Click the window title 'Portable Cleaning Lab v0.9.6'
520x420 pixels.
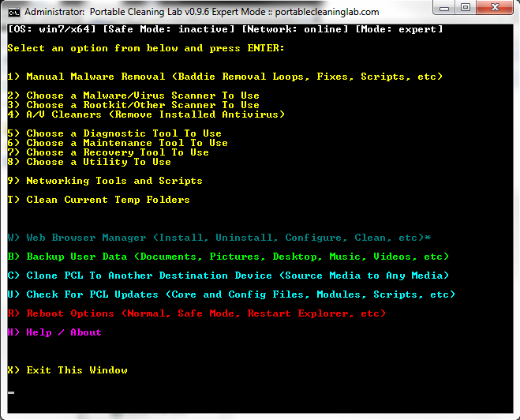pyautogui.click(x=149, y=12)
